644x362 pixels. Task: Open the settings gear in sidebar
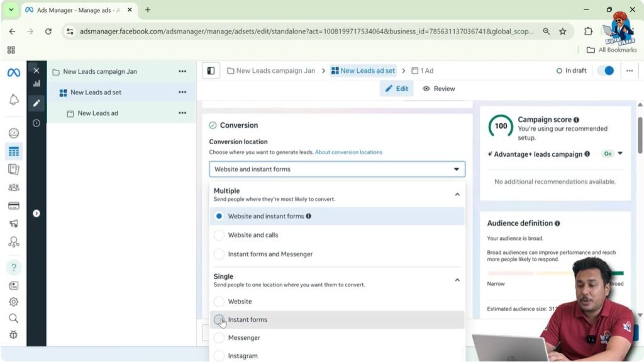click(x=14, y=302)
